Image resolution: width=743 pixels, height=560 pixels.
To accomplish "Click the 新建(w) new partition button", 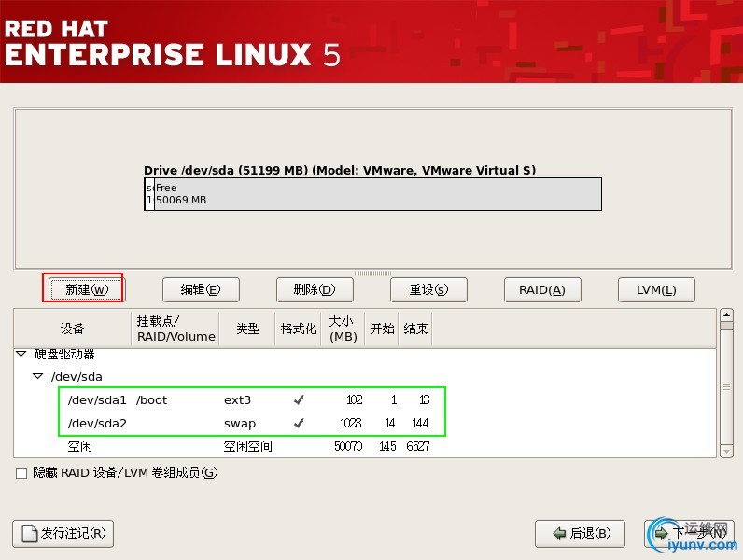I will (x=86, y=289).
